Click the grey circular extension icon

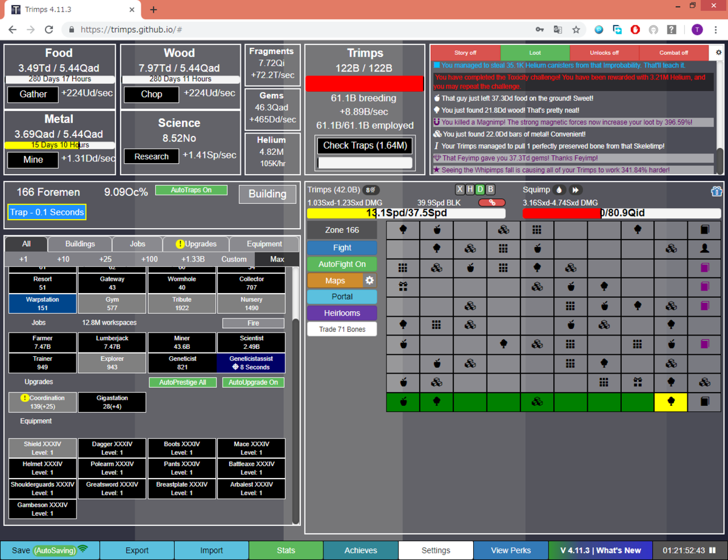(653, 29)
